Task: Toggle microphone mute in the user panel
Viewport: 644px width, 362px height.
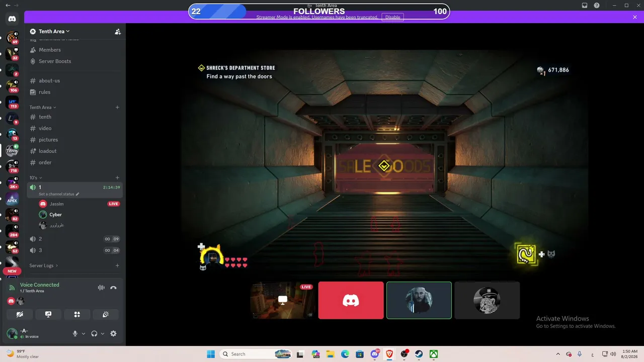Action: point(75,333)
